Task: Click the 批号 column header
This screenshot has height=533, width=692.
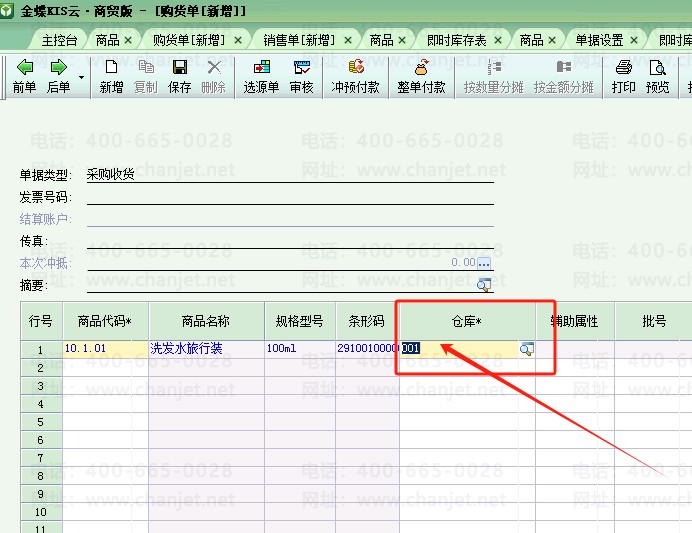Action: coord(654,321)
